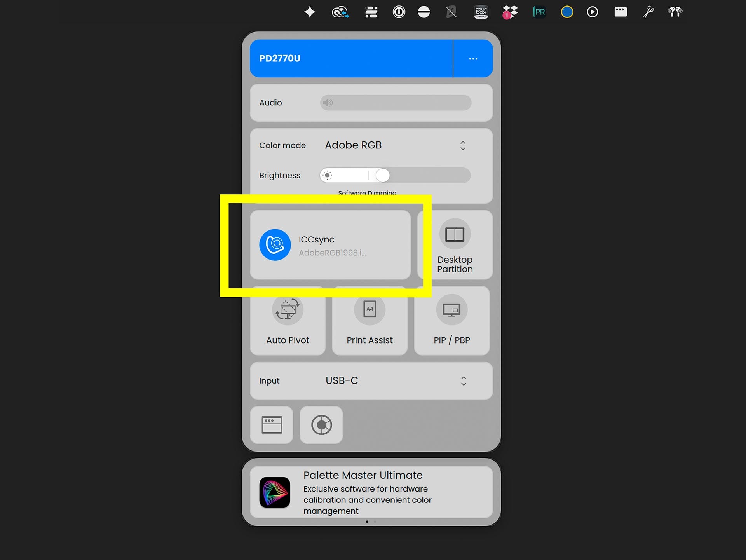
Task: Click the Dropbox menu bar icon
Action: point(509,12)
